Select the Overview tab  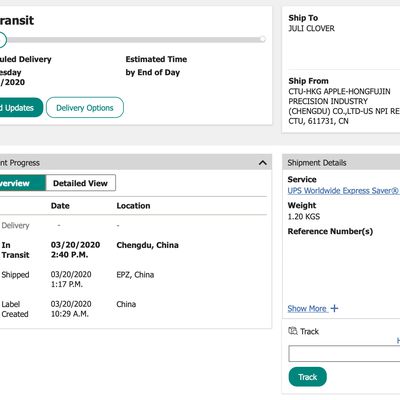tap(22, 183)
